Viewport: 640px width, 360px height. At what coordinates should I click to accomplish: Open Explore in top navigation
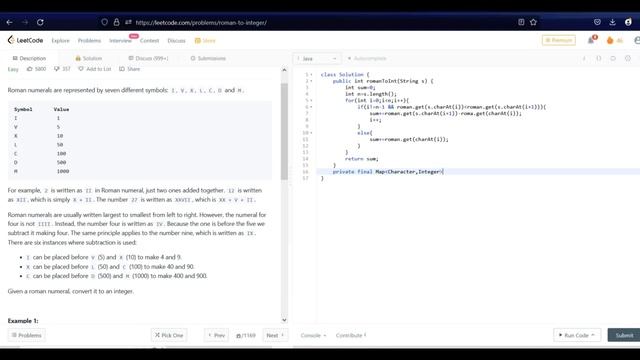[60, 40]
